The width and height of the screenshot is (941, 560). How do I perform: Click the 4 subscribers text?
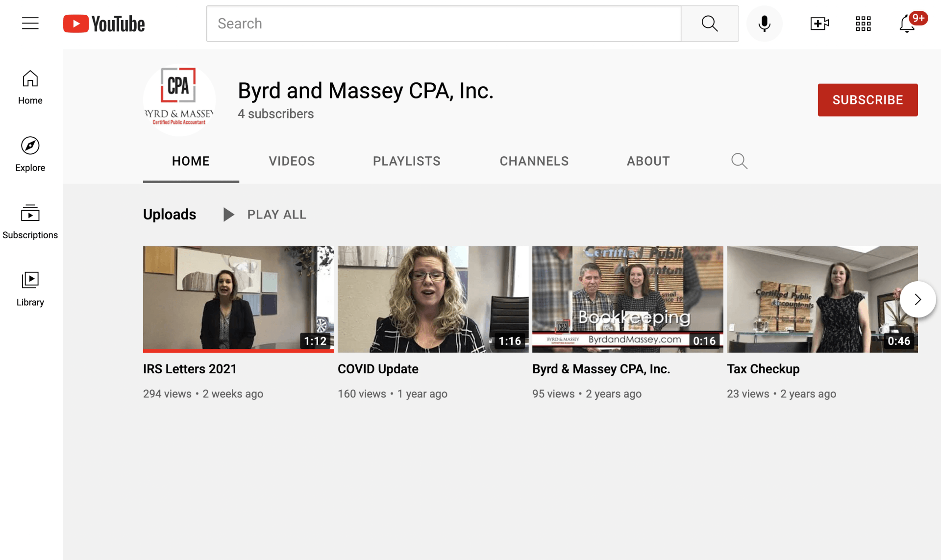pyautogui.click(x=275, y=114)
